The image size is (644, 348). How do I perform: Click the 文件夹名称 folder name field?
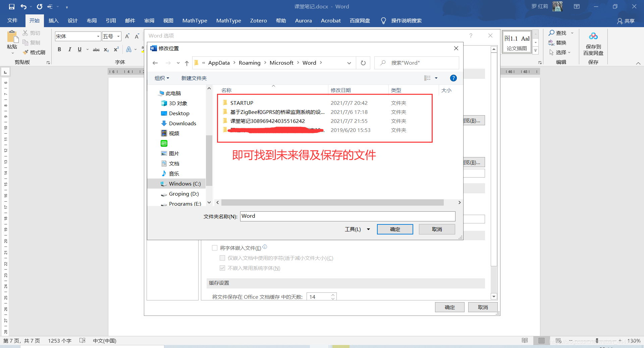(x=348, y=216)
